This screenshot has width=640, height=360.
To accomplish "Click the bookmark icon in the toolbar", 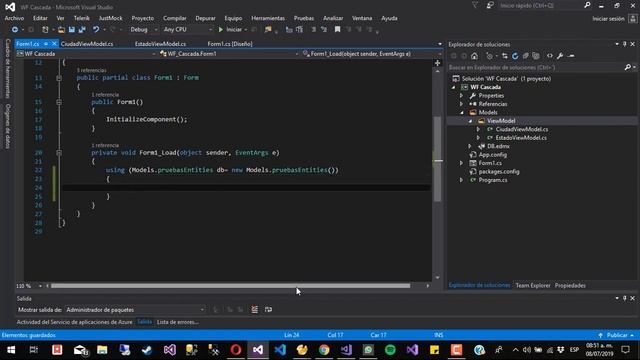I will pos(338,29).
